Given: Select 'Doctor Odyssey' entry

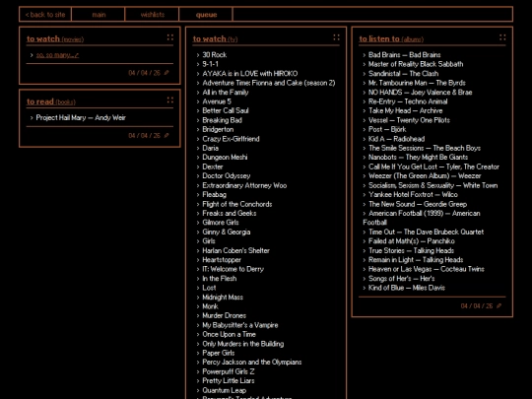Looking at the screenshot, I should tap(227, 175).
